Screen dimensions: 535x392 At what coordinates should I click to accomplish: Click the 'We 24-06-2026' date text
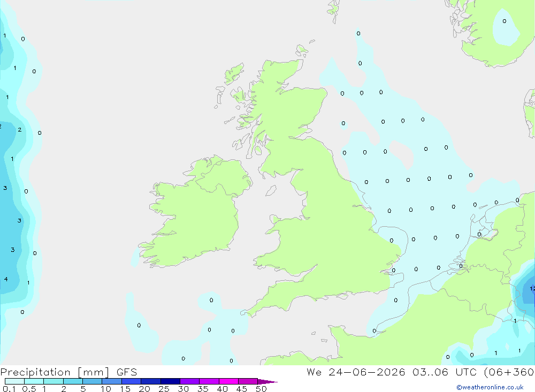pos(356,372)
